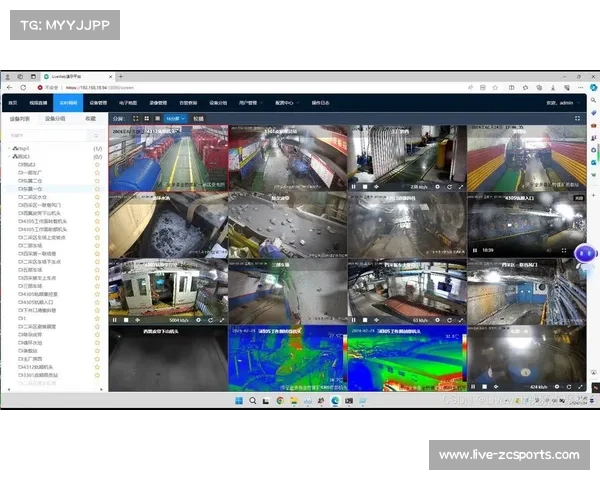Toggle favorite star for camera row '1'
Image resolution: width=600 pixels, height=480 pixels.
(97, 318)
